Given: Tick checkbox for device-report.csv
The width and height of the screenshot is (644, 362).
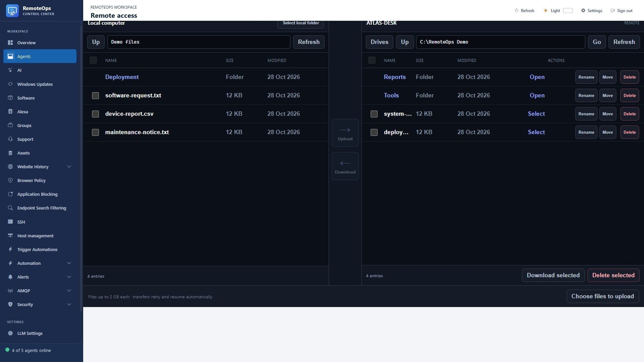Looking at the screenshot, I should point(95,114).
